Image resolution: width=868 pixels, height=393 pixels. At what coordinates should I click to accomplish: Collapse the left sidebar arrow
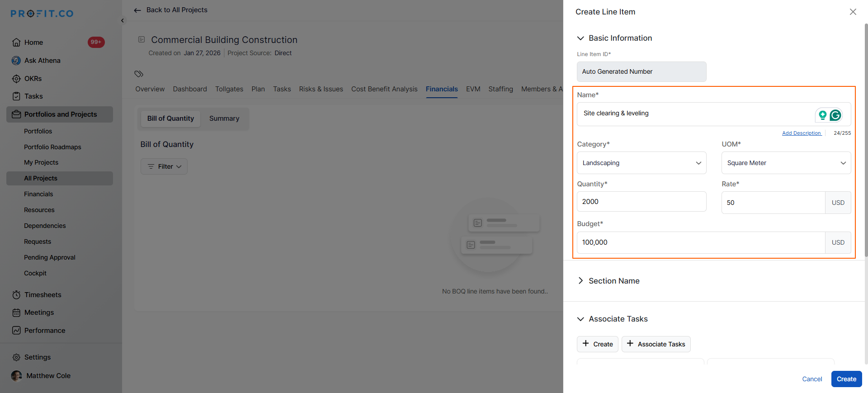(123, 21)
